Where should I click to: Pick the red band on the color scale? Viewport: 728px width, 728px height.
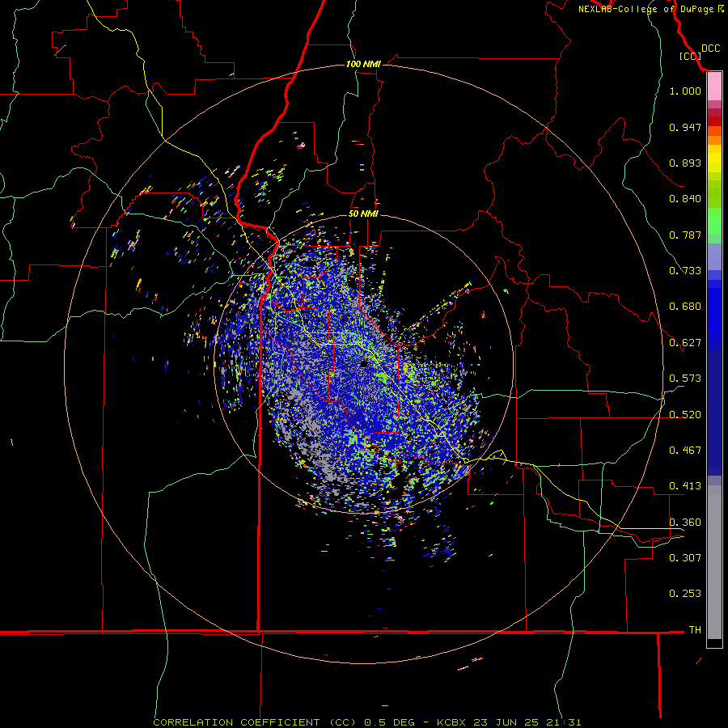click(714, 121)
